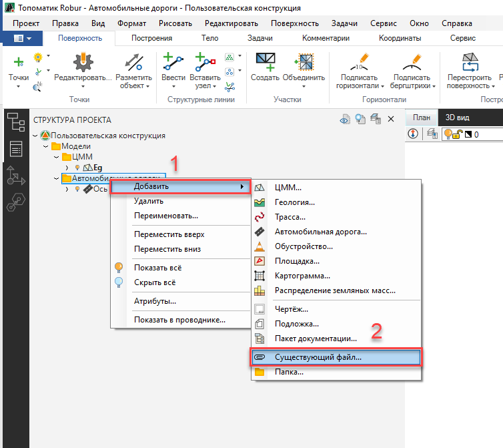Open the Задачи menu bar item
503x448 pixels.
(344, 23)
